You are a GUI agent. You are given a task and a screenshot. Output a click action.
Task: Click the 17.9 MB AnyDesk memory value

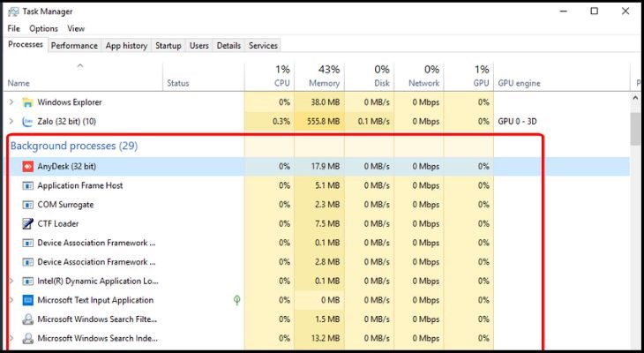[x=326, y=167]
